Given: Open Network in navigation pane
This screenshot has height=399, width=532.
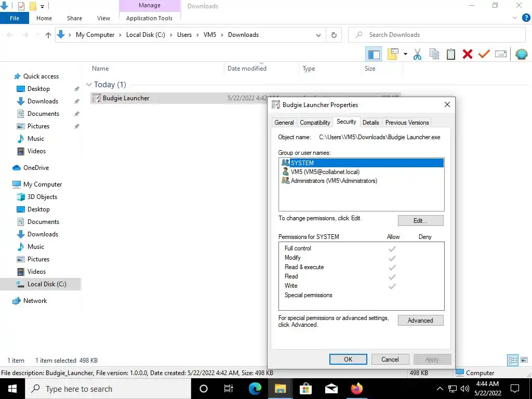Looking at the screenshot, I should (35, 301).
